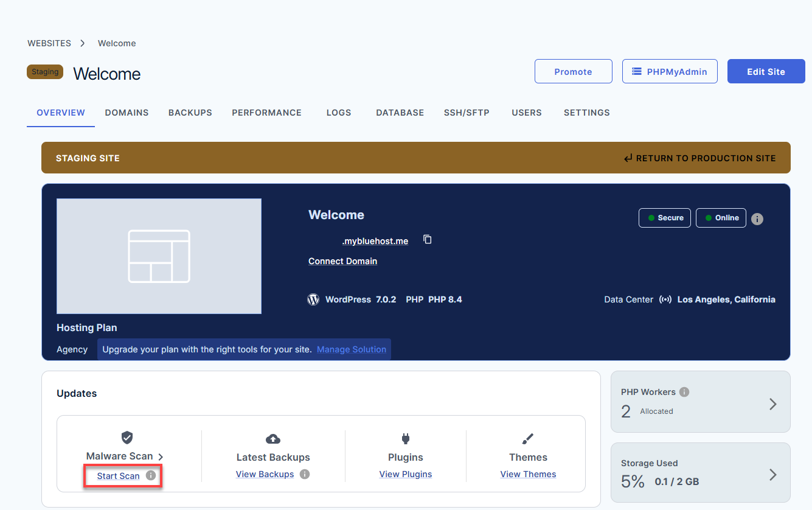Screen dimensions: 812x510
Task: Open the View Backups link
Action: [x=265, y=474]
